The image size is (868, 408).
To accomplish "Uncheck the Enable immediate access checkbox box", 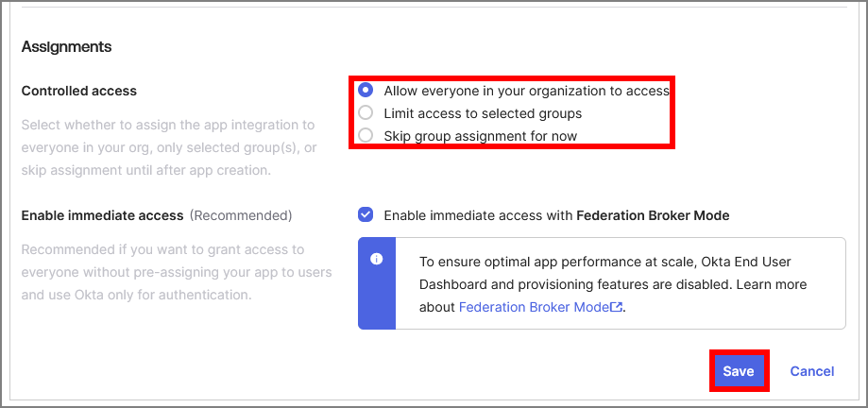I will coord(366,215).
